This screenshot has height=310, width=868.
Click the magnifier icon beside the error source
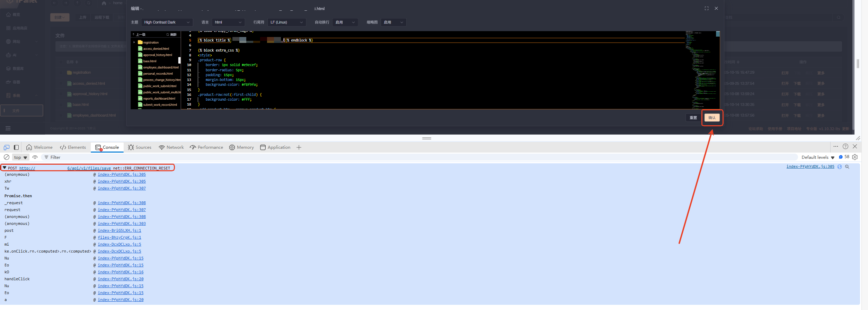[x=847, y=167]
